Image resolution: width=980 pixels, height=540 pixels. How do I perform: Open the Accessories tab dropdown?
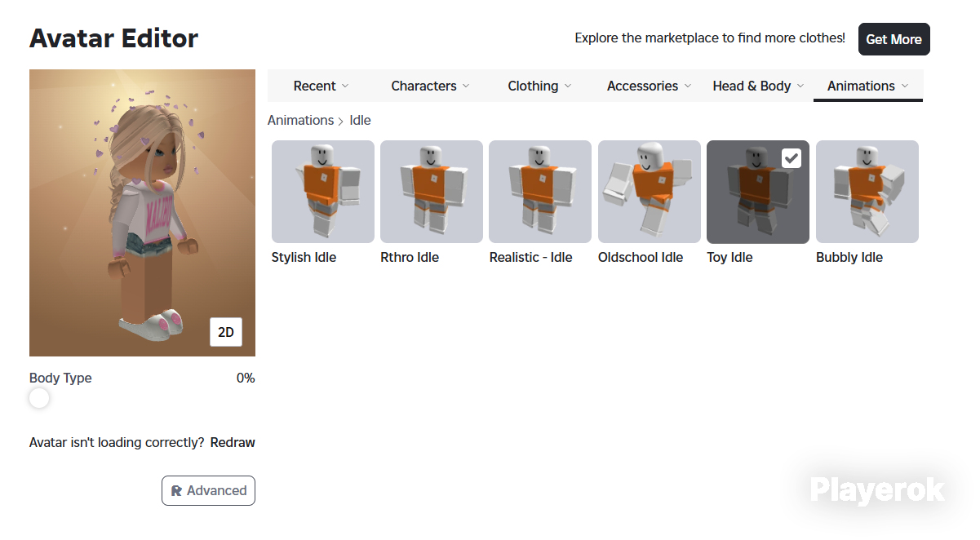[x=649, y=86]
